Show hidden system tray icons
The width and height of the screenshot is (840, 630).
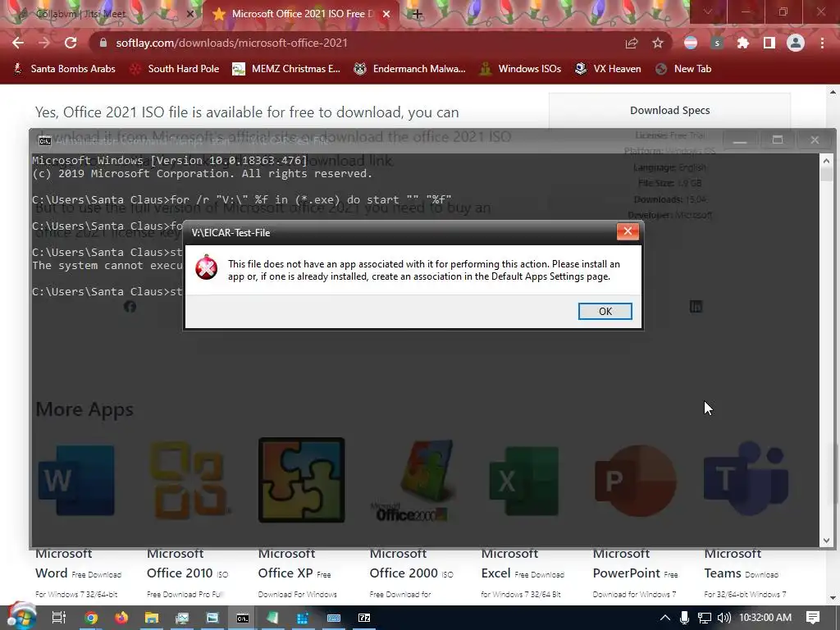(664, 618)
